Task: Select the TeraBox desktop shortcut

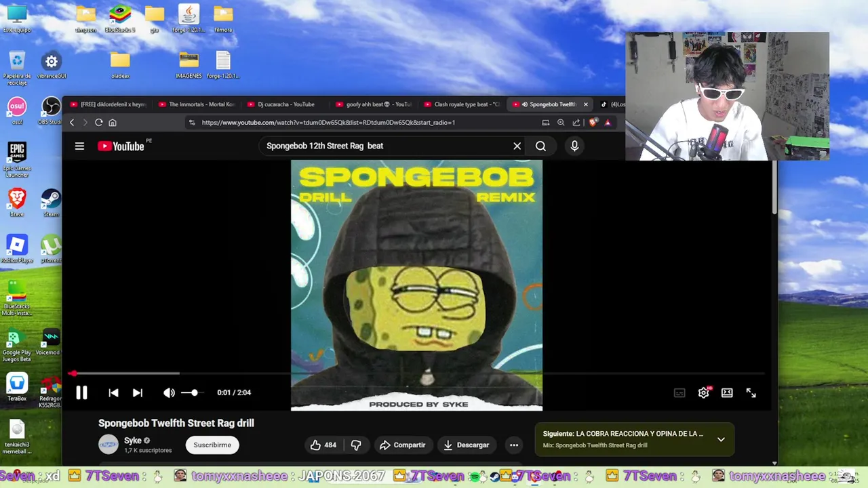Action: 17,387
